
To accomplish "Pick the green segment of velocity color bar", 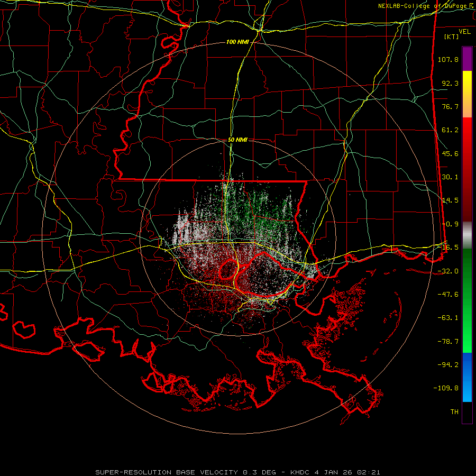I will coord(467,300).
